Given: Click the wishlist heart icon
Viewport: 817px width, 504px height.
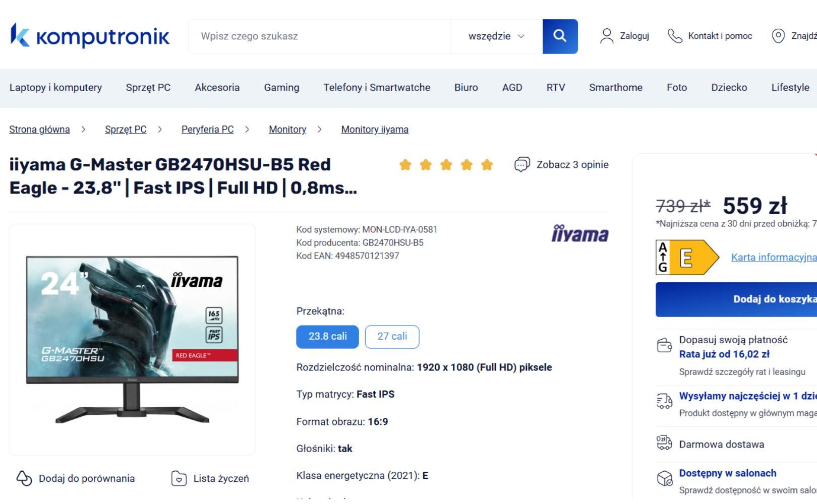Looking at the screenshot, I should (179, 478).
